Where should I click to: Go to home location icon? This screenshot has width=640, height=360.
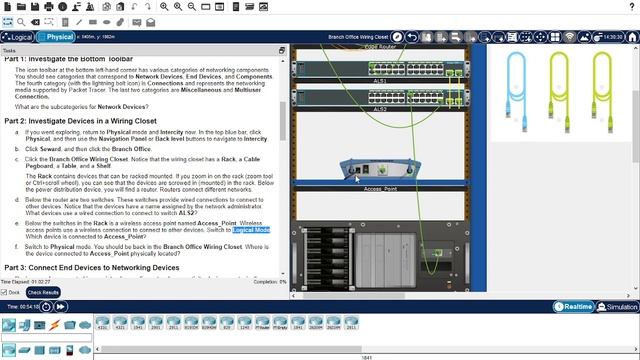632,37
